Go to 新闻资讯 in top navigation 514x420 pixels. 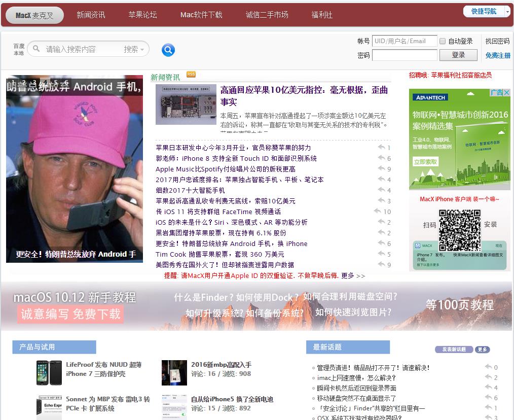pyautogui.click(x=91, y=15)
